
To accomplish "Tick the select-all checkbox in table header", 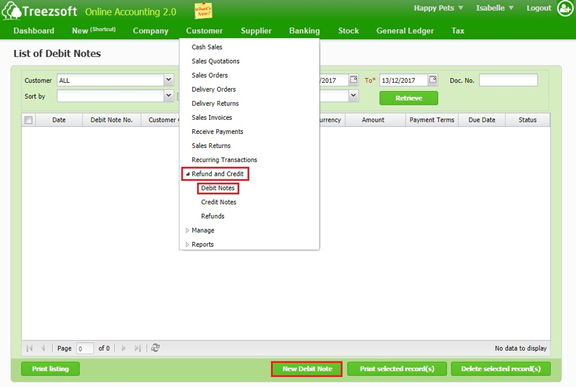I will pos(28,120).
